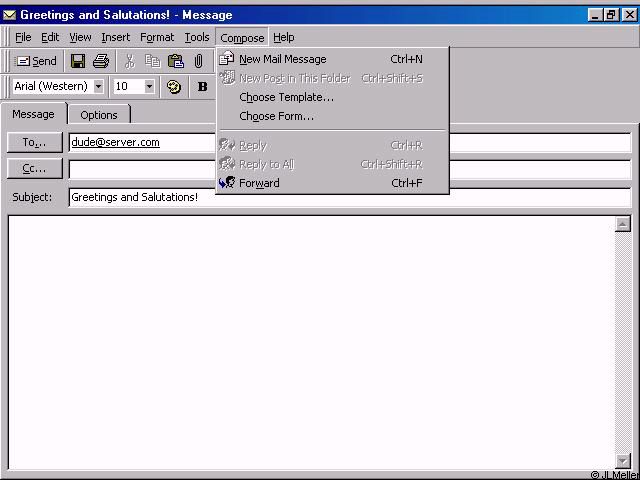Click the envelope icon in title bar
Screen dimensions: 640x480
tap(9, 16)
